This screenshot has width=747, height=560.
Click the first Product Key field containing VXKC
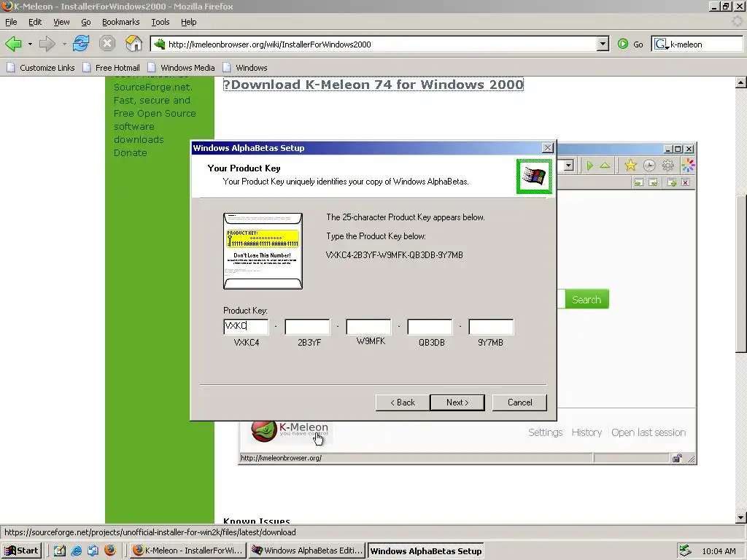pyautogui.click(x=246, y=326)
